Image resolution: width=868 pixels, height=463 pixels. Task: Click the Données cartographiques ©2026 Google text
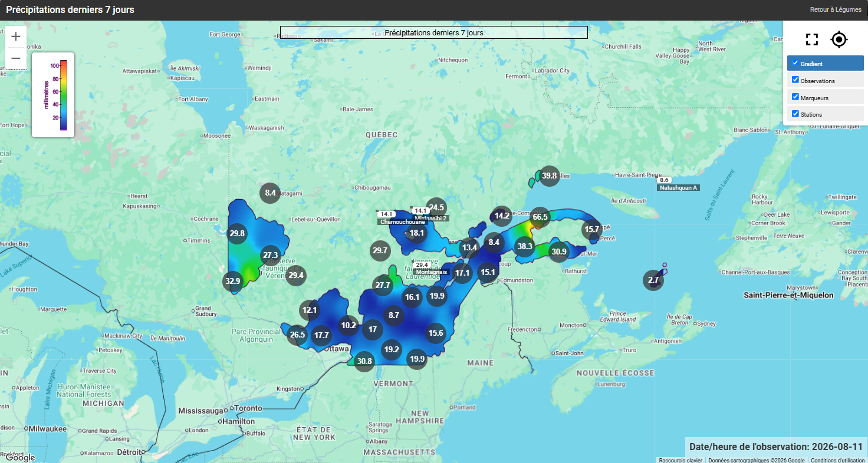pos(757,460)
